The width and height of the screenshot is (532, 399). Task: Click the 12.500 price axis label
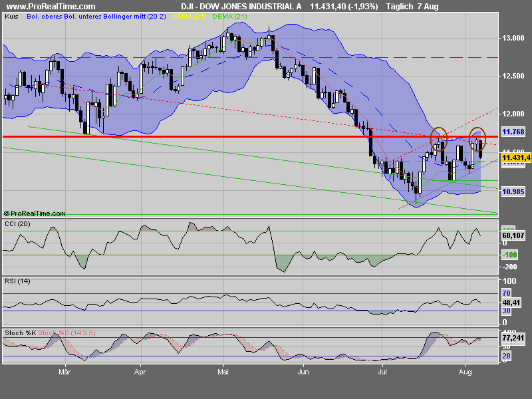tap(513, 76)
